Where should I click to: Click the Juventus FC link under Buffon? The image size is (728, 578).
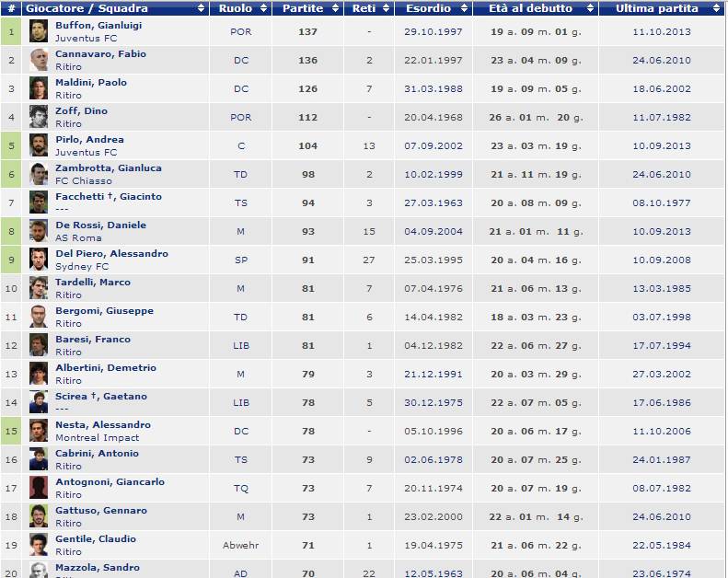(x=86, y=39)
